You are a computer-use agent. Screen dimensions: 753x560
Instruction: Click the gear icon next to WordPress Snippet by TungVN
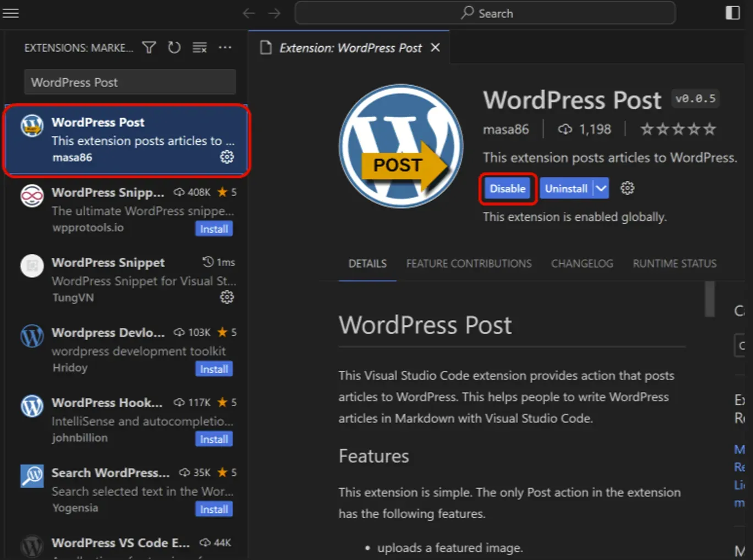tap(226, 297)
